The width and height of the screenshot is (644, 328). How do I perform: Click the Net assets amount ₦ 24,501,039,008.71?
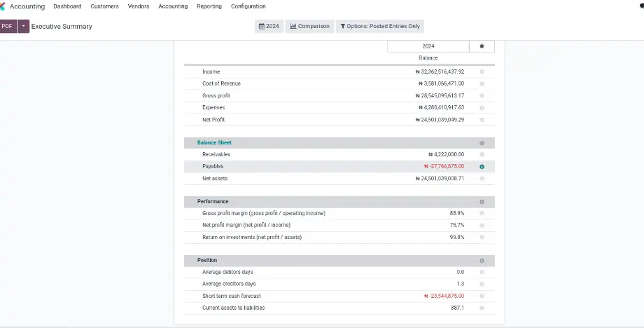pos(440,179)
